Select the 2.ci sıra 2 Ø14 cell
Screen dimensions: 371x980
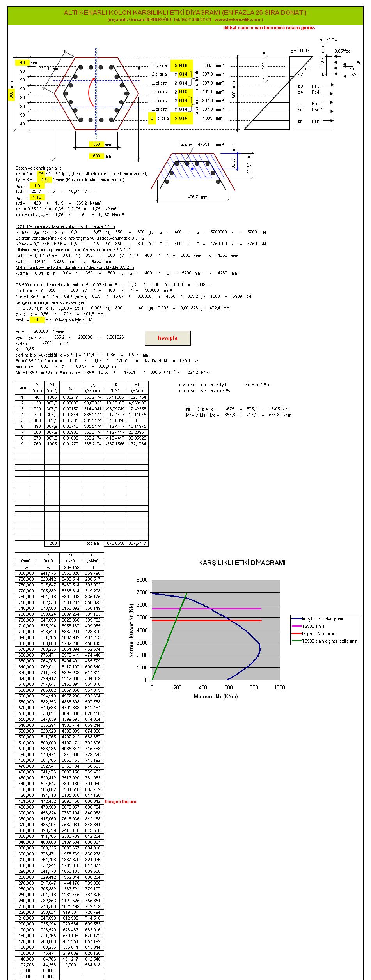181,74
